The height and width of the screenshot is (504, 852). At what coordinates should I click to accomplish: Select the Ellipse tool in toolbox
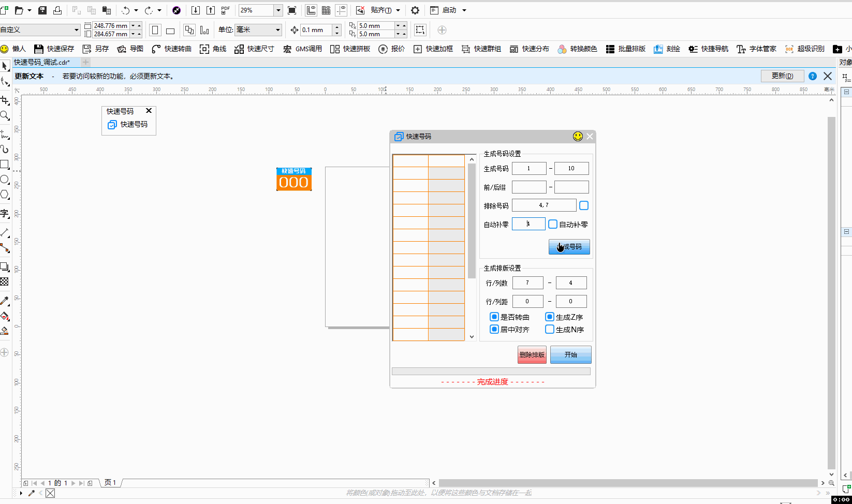pyautogui.click(x=5, y=180)
